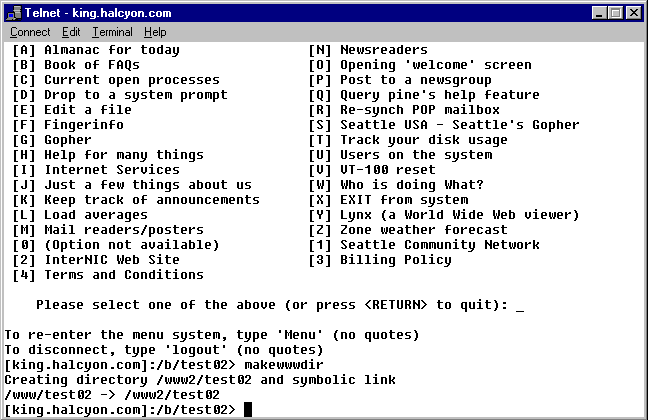Click the Telnet icon in the title bar
Viewport: 648px width, 420px height.
coord(13,12)
